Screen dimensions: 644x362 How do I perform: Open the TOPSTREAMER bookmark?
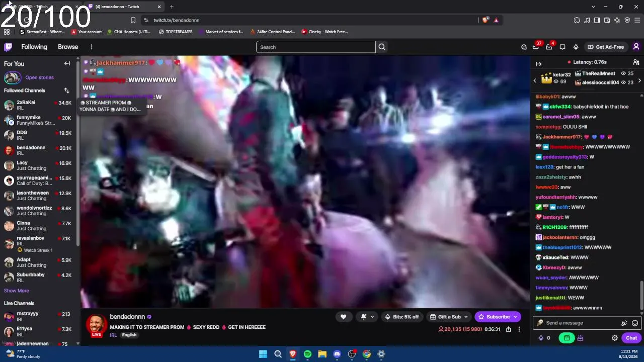coord(176,32)
